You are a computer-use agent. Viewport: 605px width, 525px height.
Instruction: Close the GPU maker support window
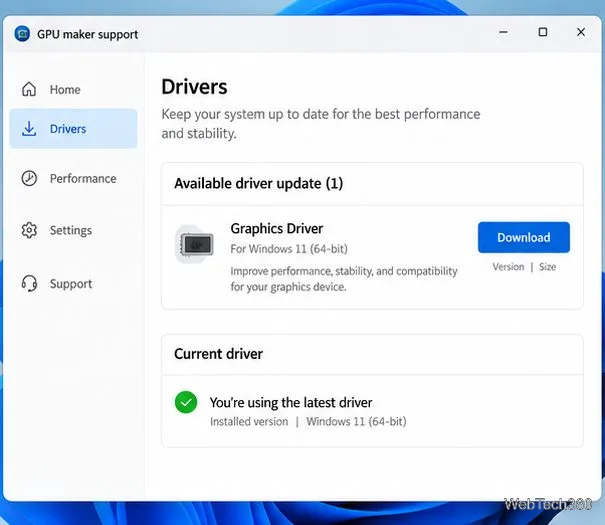(581, 32)
